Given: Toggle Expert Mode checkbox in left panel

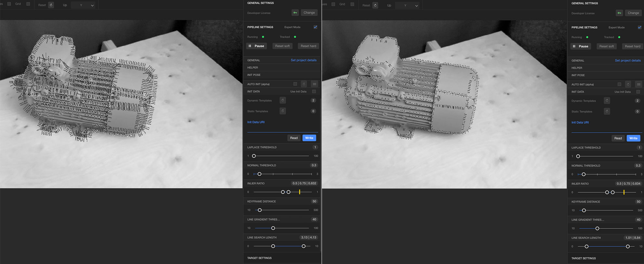Looking at the screenshot, I should coord(315,27).
